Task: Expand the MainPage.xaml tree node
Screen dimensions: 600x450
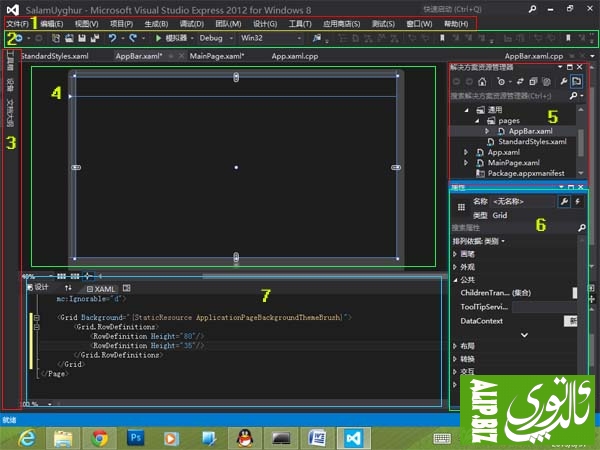Action: (x=466, y=163)
